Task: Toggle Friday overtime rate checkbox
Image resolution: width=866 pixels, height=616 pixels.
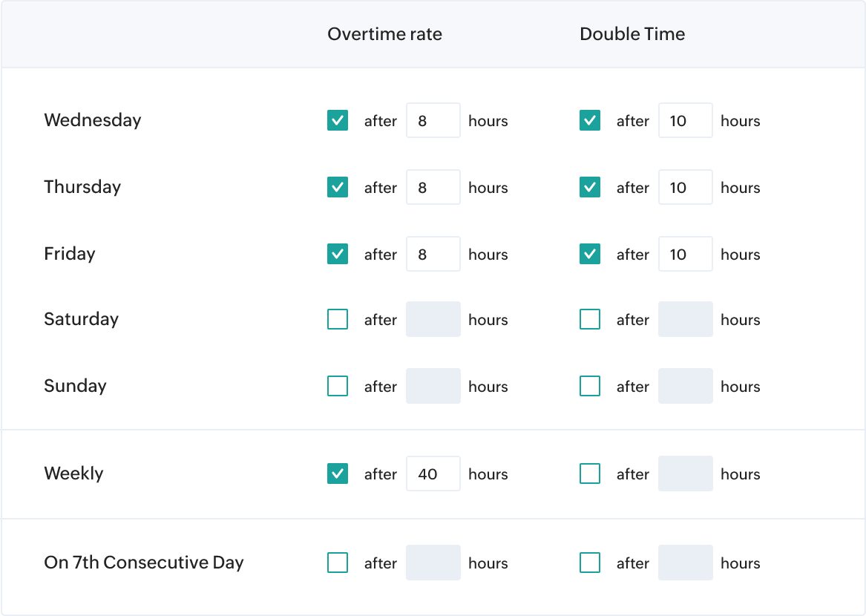Action: coord(338,254)
